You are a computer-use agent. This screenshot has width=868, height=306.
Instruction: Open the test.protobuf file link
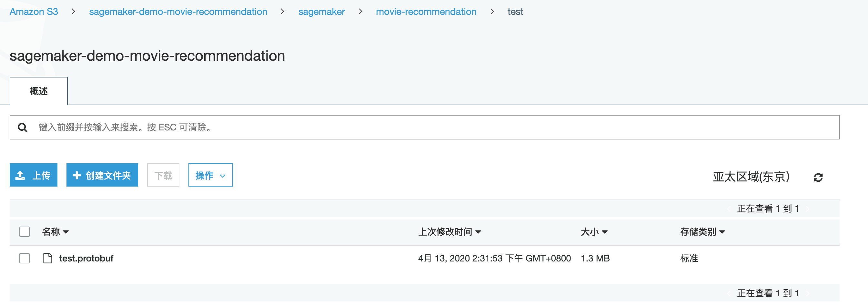[x=86, y=258]
